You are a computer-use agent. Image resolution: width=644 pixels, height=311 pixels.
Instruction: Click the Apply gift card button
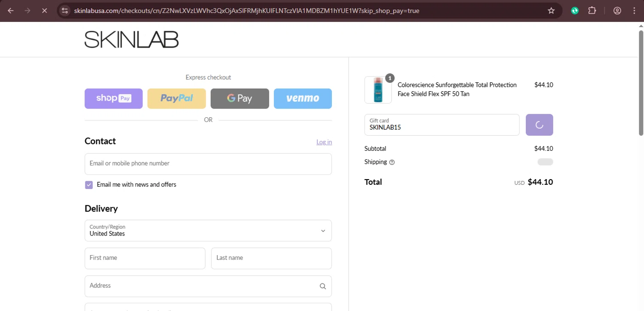tap(539, 125)
